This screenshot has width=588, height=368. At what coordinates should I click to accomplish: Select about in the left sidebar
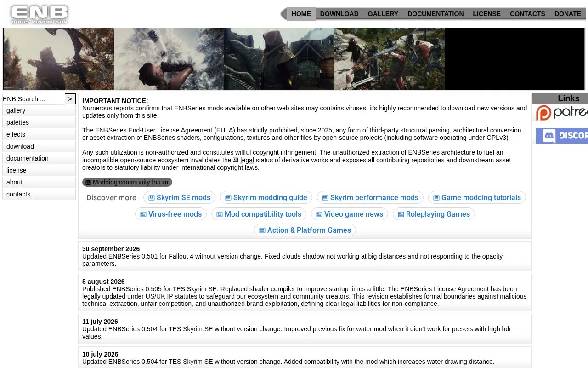(x=39, y=182)
